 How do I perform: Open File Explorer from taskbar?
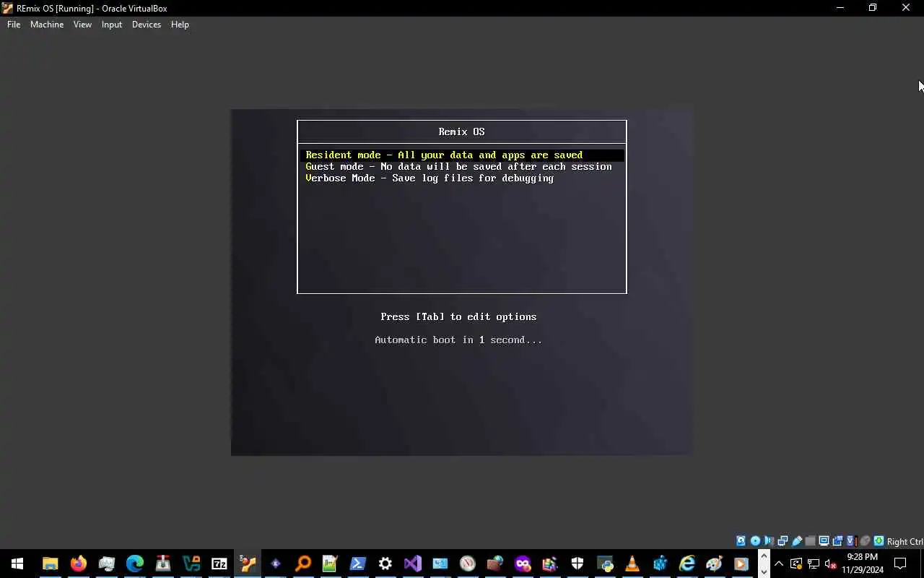click(x=50, y=564)
